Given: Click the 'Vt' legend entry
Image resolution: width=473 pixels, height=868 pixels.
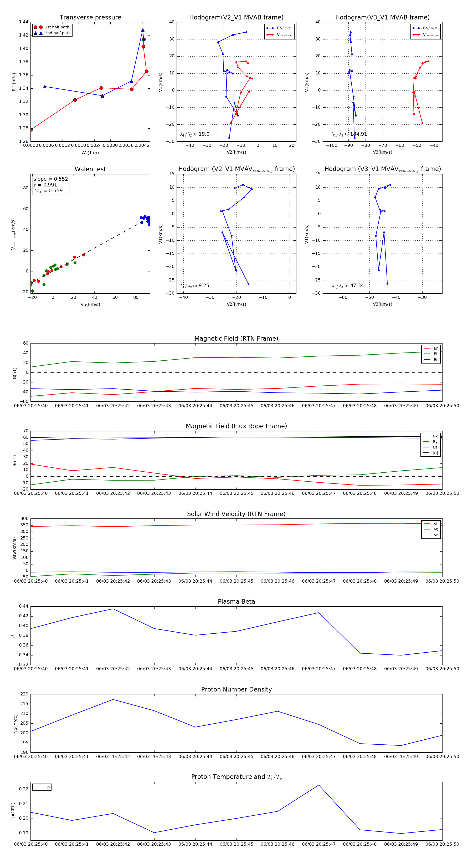Looking at the screenshot, I should 431,529.
